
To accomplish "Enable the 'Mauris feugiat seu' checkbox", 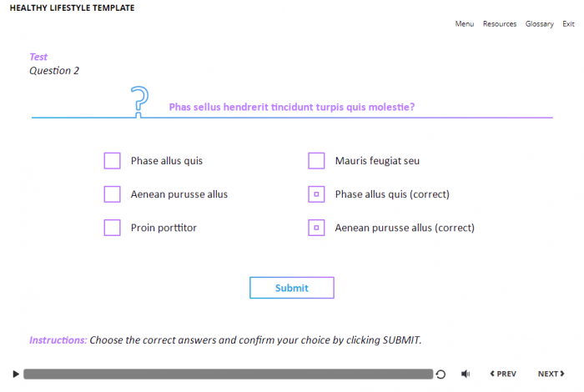I will [316, 161].
